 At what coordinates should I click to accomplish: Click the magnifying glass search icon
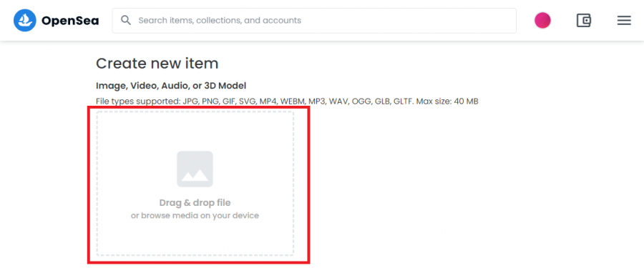click(x=126, y=21)
